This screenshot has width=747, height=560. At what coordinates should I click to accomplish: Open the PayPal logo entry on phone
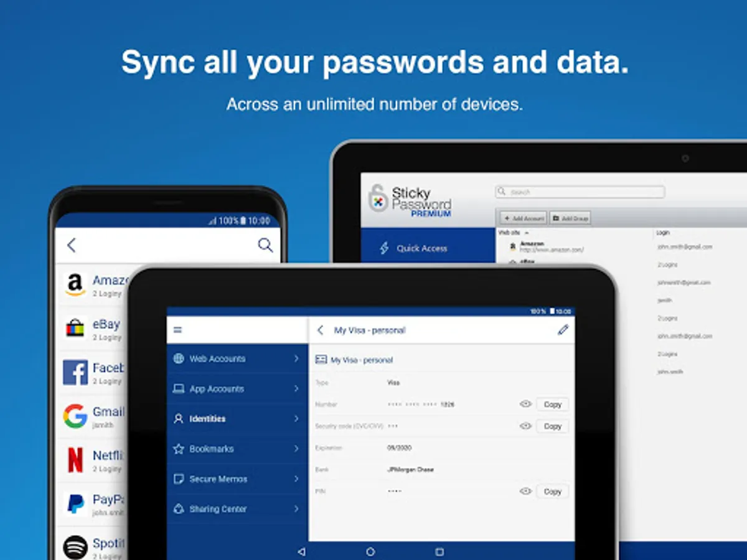point(75,503)
